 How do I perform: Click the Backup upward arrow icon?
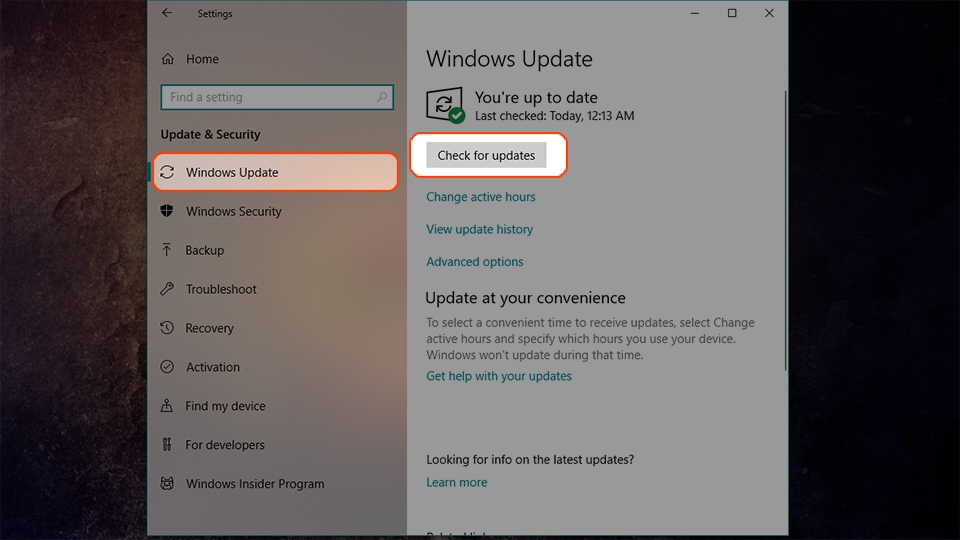point(167,250)
